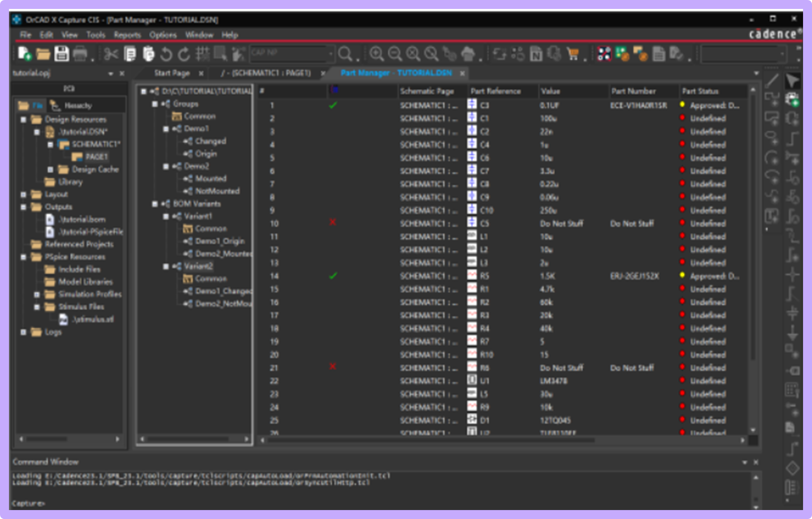Select the Variant2 tree item
Screen dimensions: 812x519
click(198, 266)
